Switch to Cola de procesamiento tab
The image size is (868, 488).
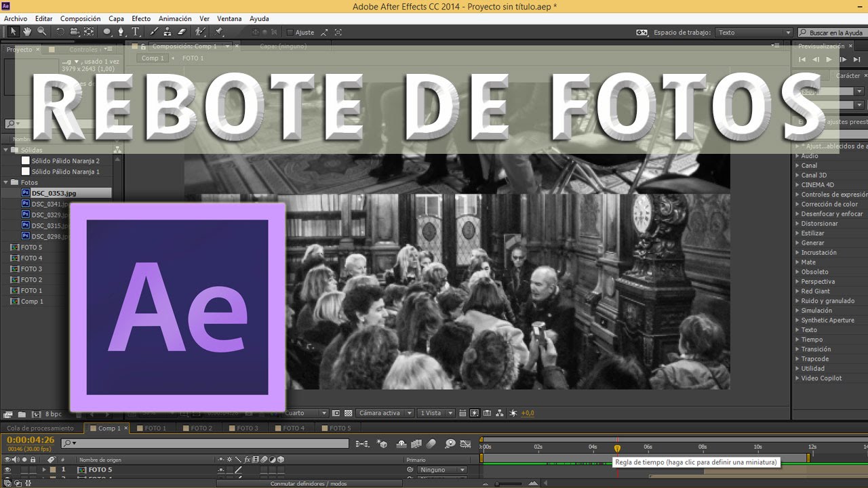pyautogui.click(x=40, y=428)
